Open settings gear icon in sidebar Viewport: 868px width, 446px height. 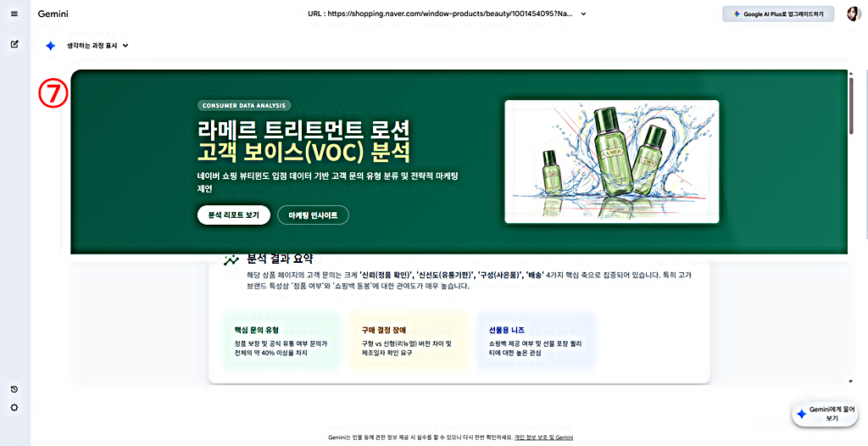coord(14,408)
